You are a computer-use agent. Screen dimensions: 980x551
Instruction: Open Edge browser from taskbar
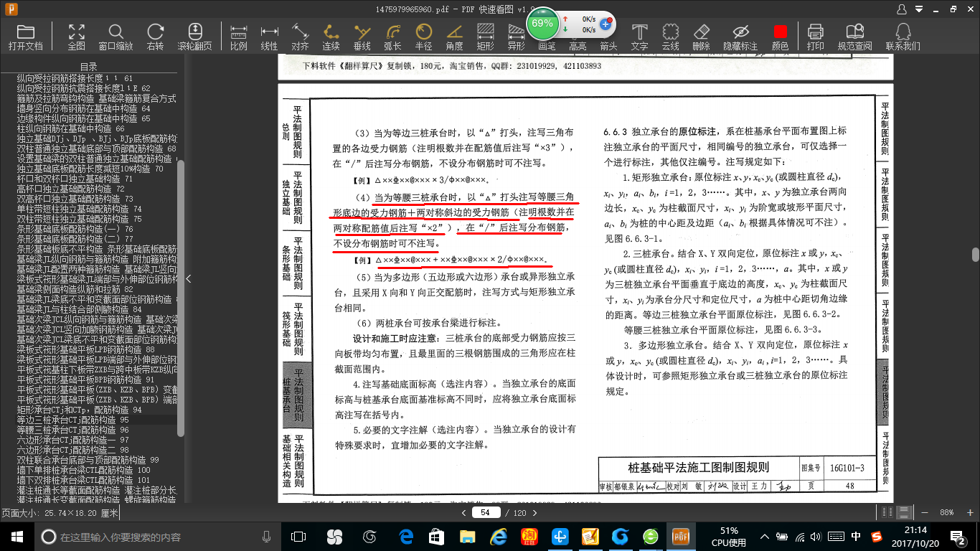point(406,536)
